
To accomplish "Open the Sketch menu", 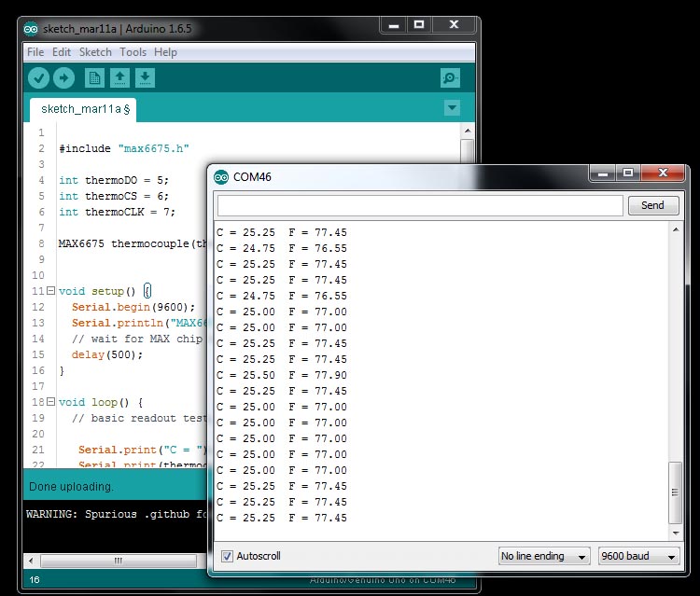I will click(95, 52).
